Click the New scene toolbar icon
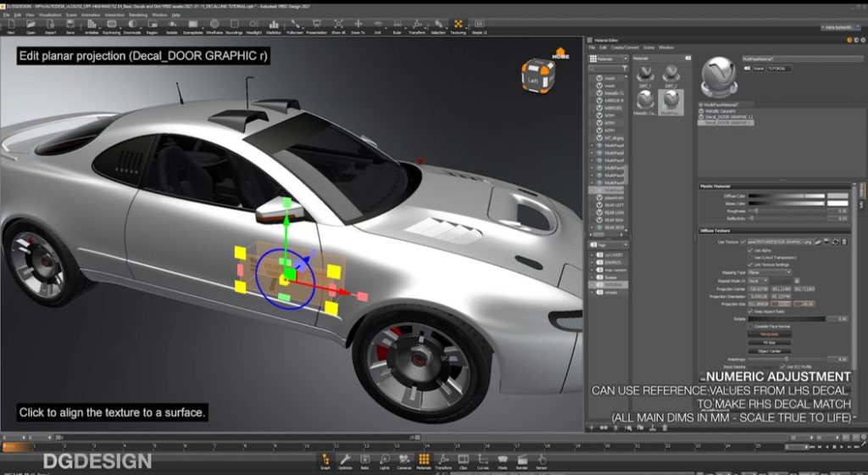This screenshot has width=868, height=475. (x=11, y=26)
